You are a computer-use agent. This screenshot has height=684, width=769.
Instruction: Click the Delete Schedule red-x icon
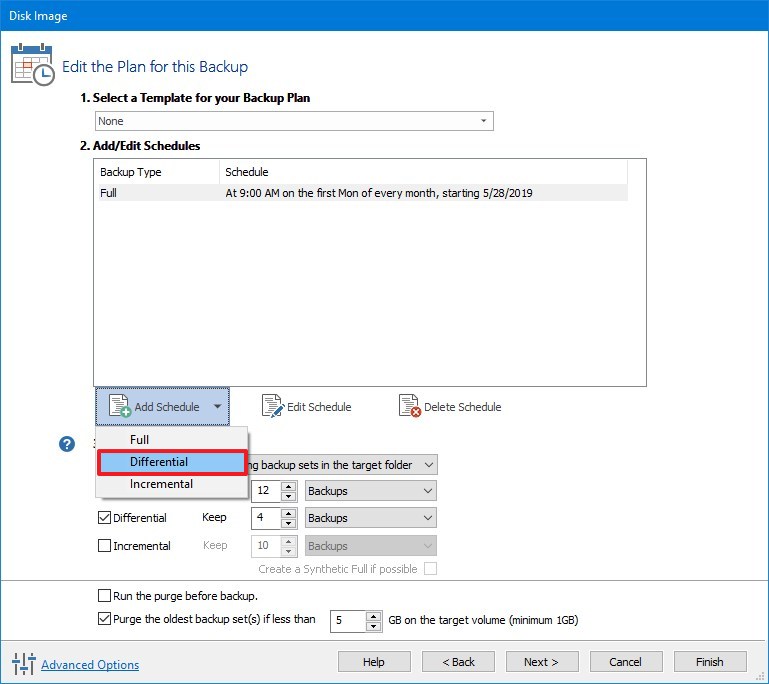(x=410, y=406)
